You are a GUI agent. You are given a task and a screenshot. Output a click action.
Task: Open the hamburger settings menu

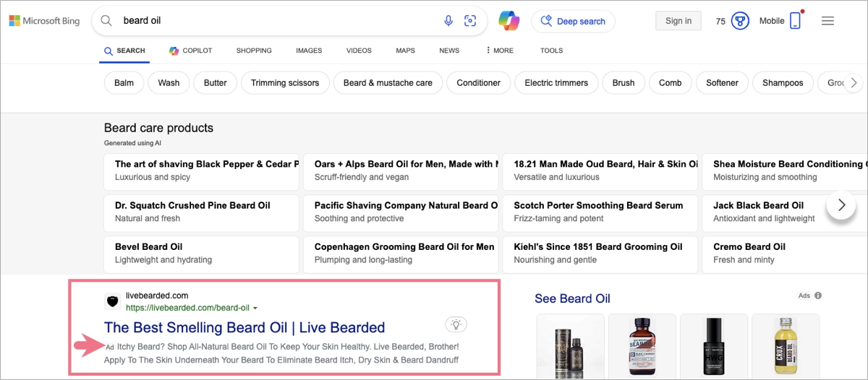[x=828, y=21]
